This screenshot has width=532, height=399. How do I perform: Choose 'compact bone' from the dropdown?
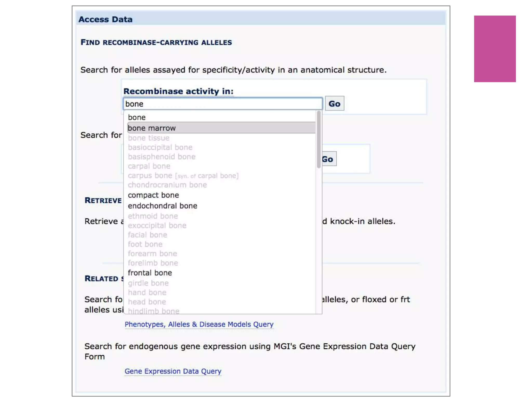tap(153, 195)
